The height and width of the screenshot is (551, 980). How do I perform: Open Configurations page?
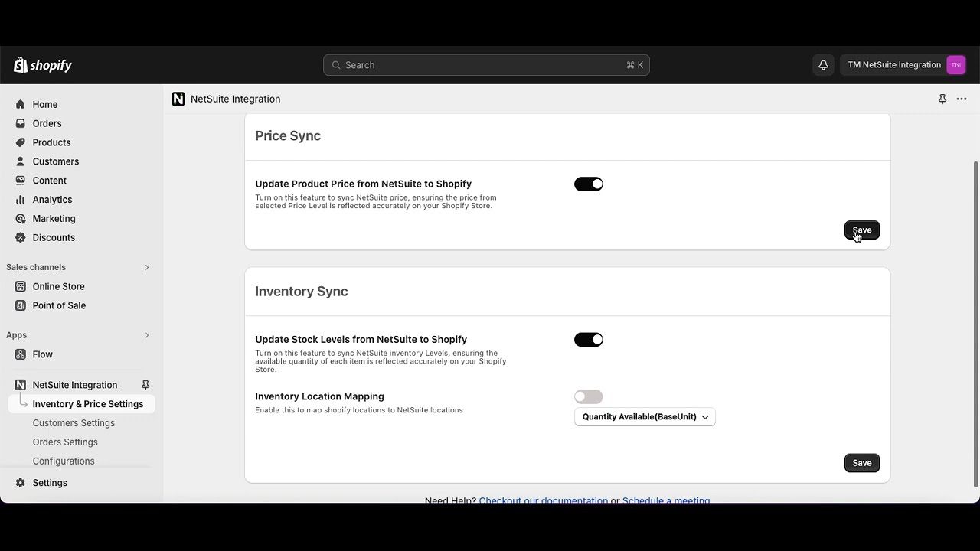[64, 461]
